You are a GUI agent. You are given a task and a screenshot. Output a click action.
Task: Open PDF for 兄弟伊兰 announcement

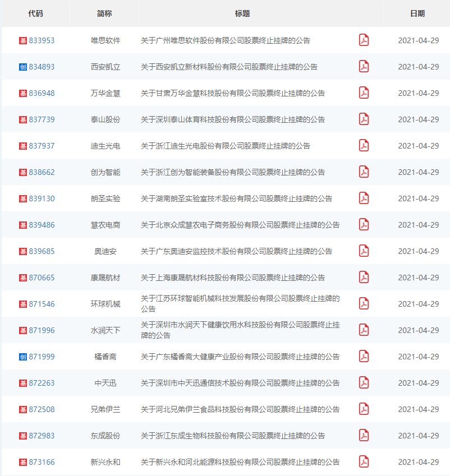364,409
